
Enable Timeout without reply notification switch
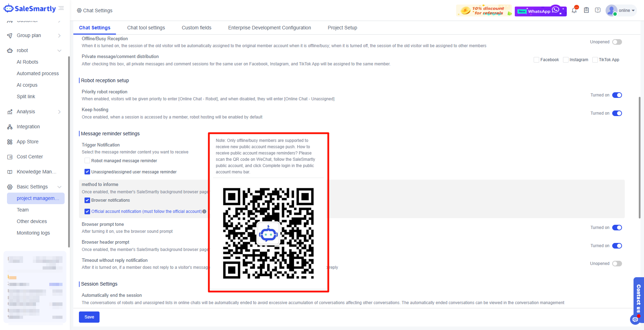tap(617, 264)
